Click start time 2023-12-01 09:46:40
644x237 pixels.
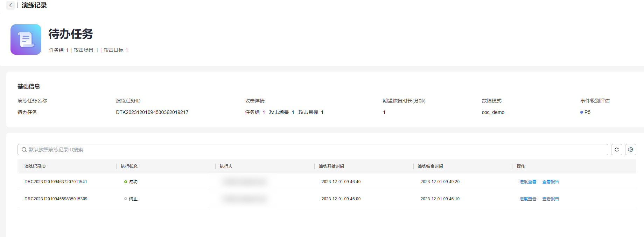[341, 182]
